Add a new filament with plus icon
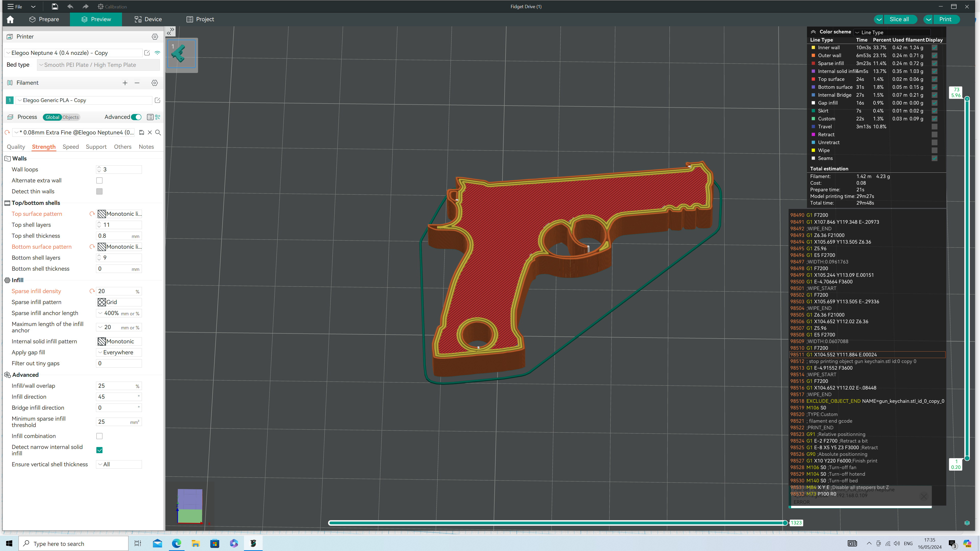This screenshot has width=980, height=551. pyautogui.click(x=125, y=83)
